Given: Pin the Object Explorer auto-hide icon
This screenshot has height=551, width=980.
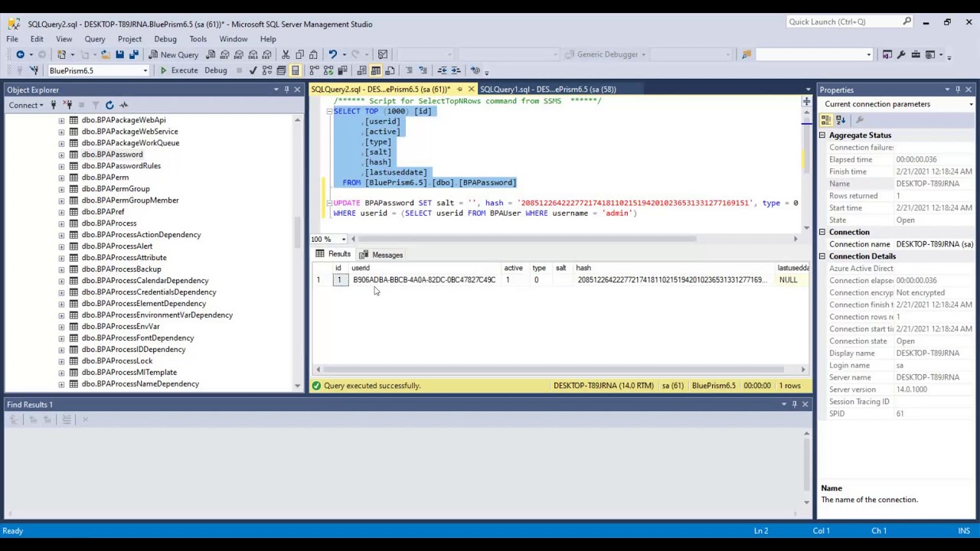Looking at the screenshot, I should point(287,90).
